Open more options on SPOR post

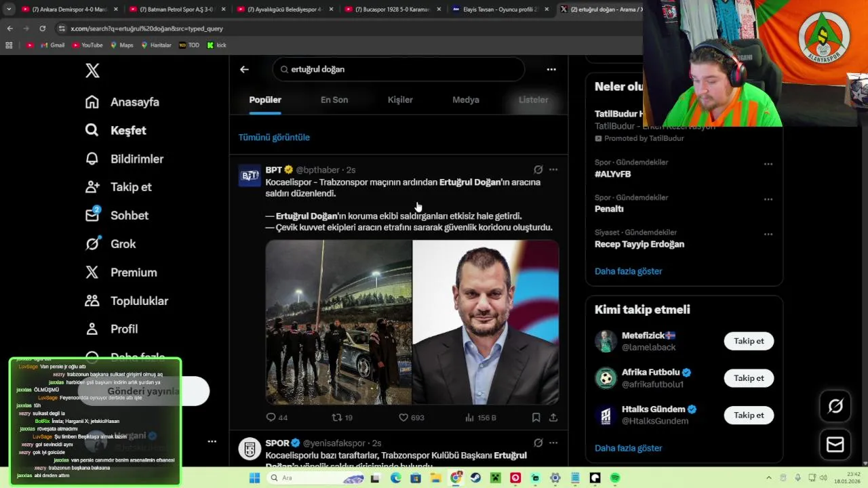pyautogui.click(x=553, y=443)
